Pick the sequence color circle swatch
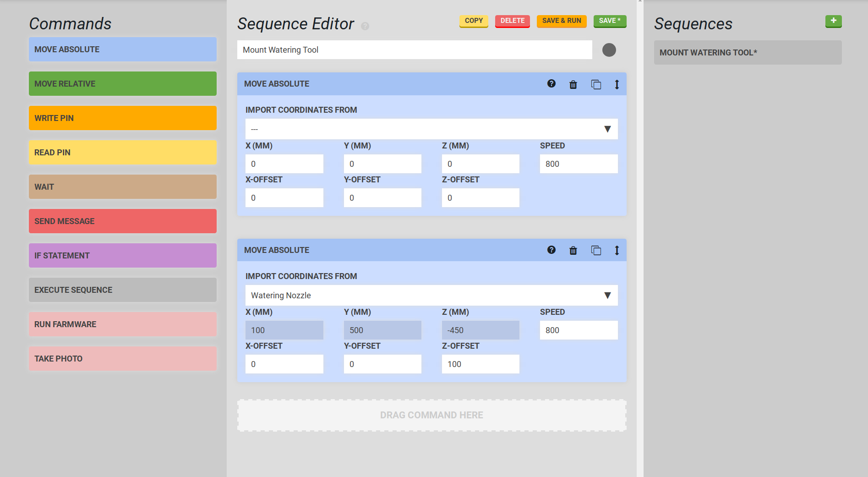The height and width of the screenshot is (477, 868). (x=609, y=50)
